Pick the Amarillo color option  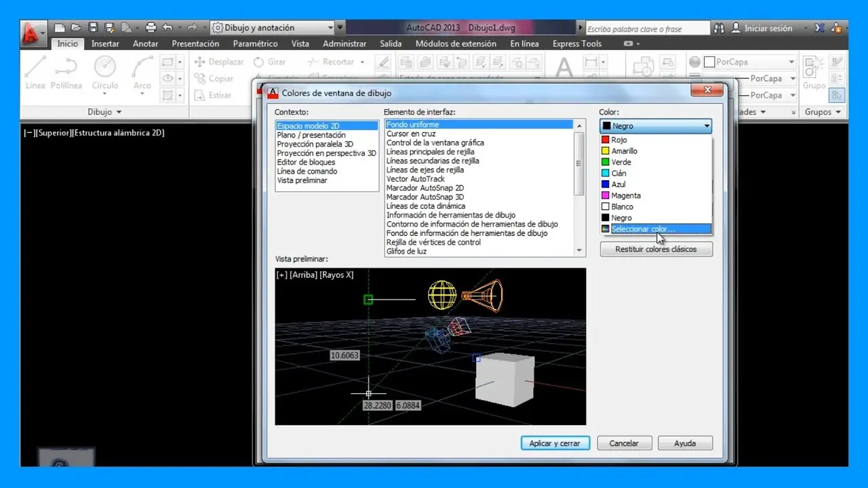pos(656,151)
